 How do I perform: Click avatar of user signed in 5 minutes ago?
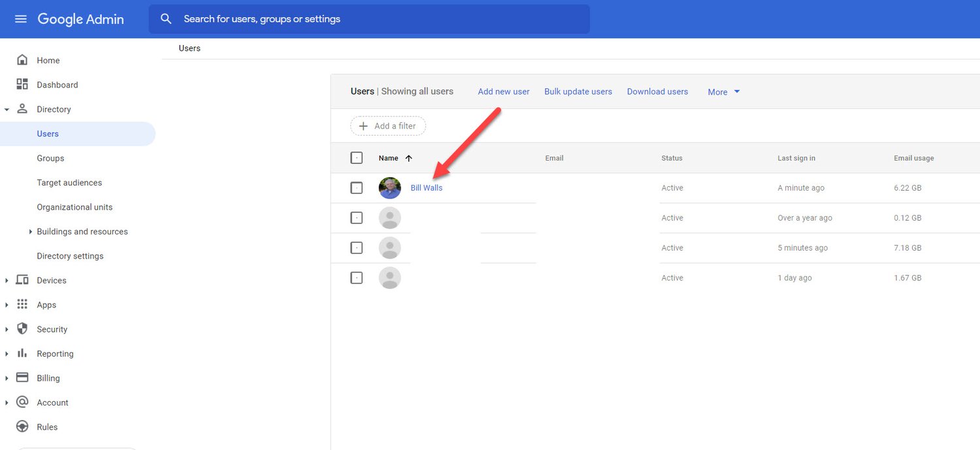(x=390, y=248)
